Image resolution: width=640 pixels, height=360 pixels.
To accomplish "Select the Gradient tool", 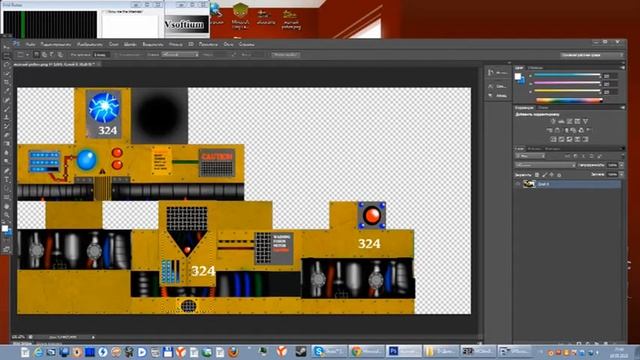I will (7, 144).
